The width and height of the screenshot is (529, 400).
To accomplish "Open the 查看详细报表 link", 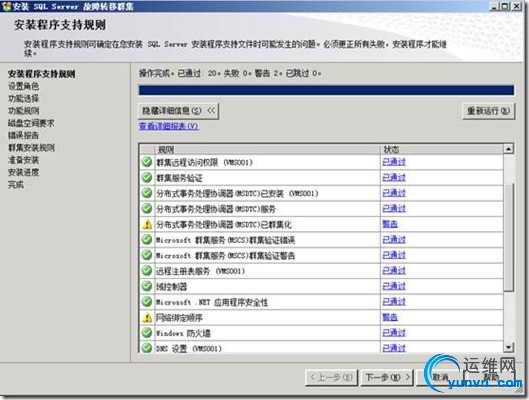I will (x=169, y=126).
